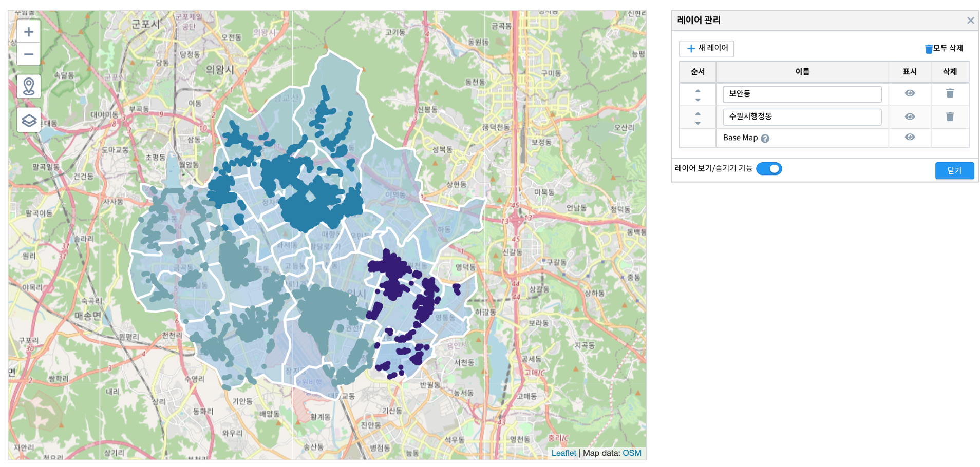Click the 의왕시 label on map
Viewport: 980px width, 467px height.
(x=220, y=70)
